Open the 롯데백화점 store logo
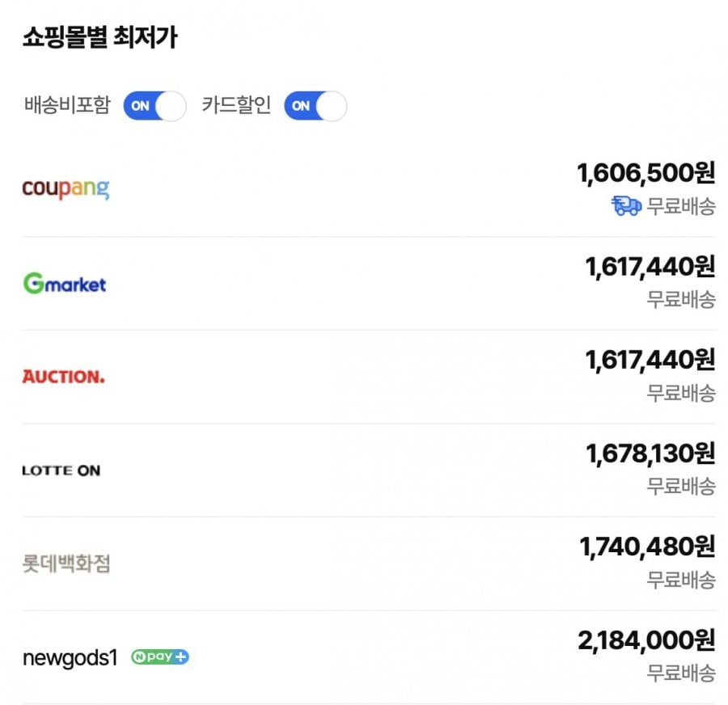Image resolution: width=728 pixels, height=705 pixels. click(66, 564)
